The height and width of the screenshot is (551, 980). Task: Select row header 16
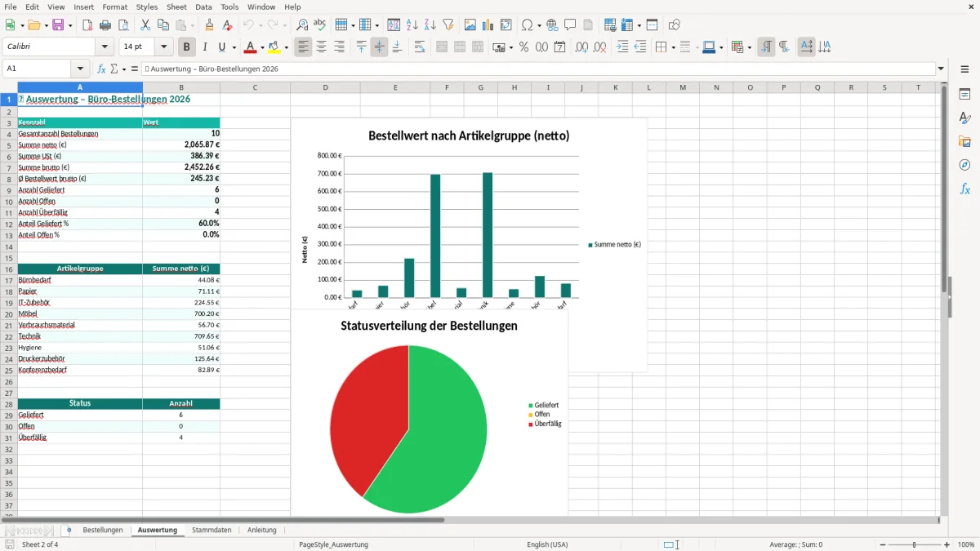coord(9,269)
